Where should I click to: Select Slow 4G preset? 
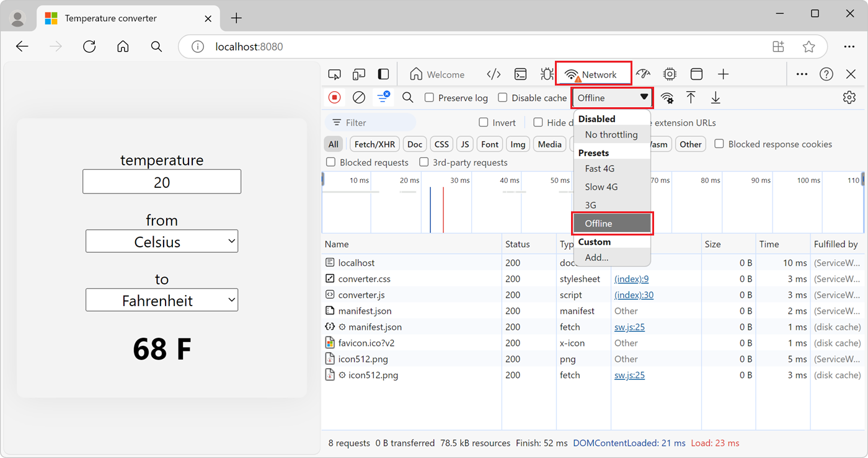[x=611, y=187]
